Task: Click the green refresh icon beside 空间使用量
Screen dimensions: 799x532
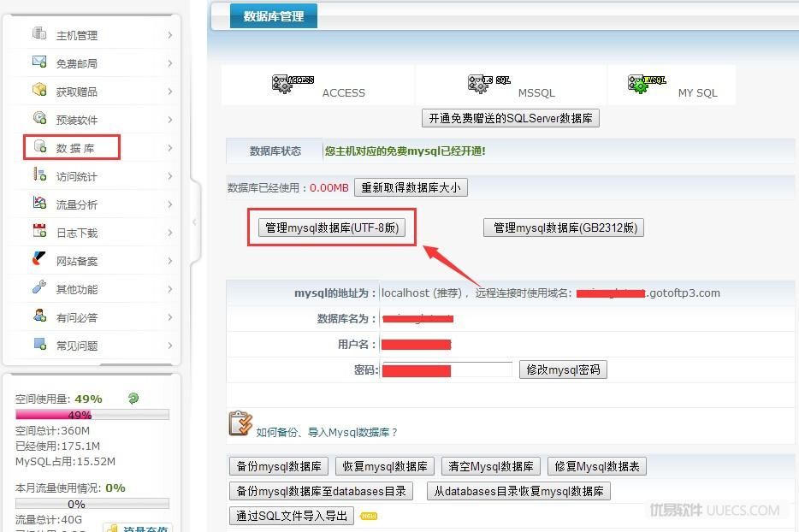Action: pyautogui.click(x=133, y=399)
